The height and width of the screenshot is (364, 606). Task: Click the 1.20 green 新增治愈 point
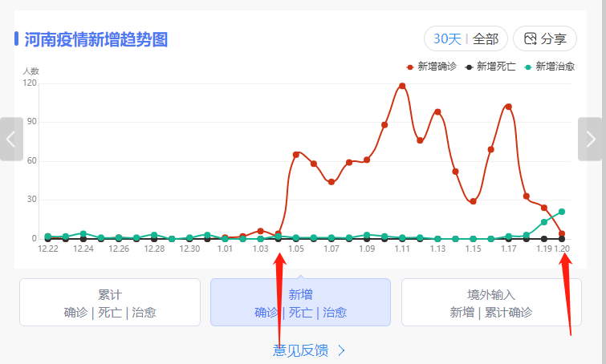[x=562, y=212]
